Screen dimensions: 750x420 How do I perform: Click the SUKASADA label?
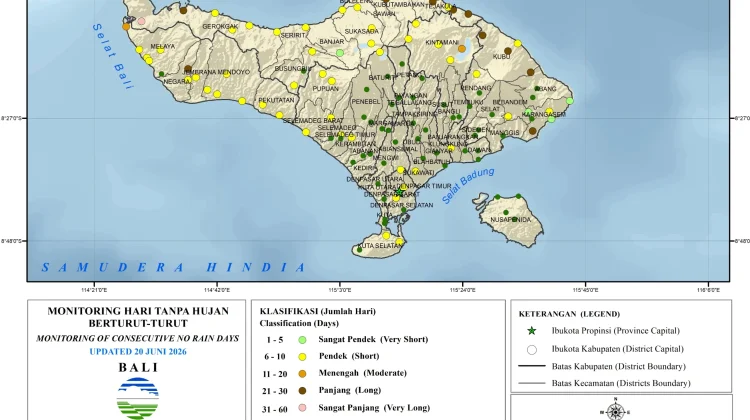[362, 32]
